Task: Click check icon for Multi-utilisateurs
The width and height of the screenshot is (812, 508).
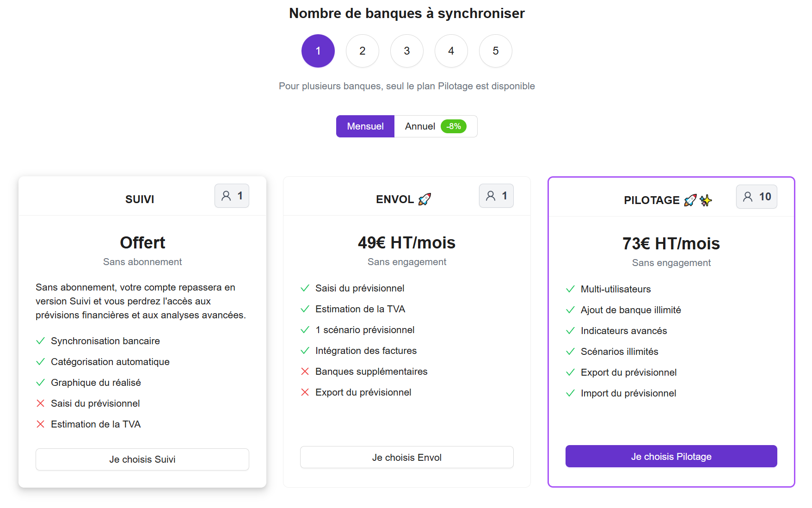Action: [570, 289]
